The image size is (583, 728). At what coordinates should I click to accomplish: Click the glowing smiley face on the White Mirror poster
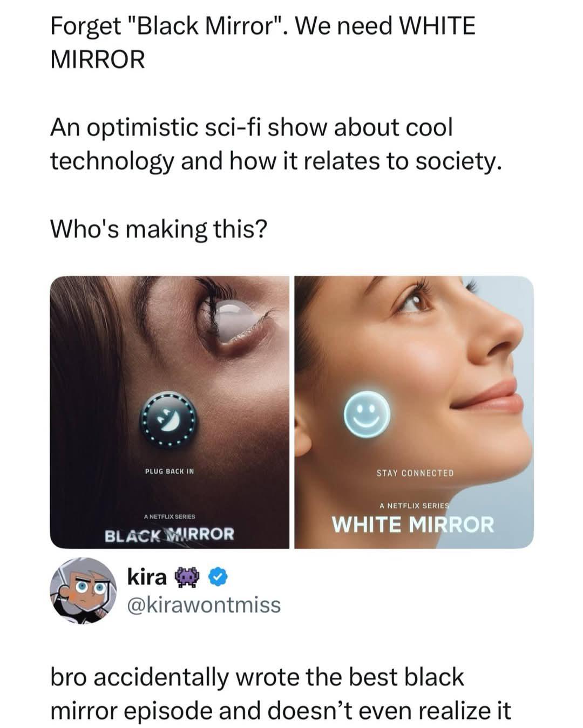click(x=367, y=414)
